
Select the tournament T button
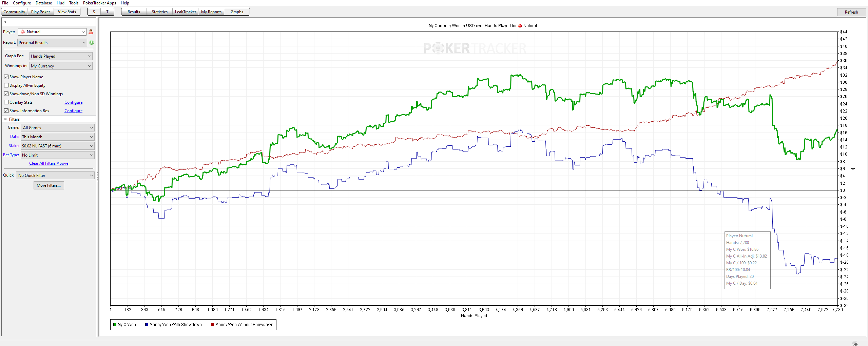coord(108,12)
